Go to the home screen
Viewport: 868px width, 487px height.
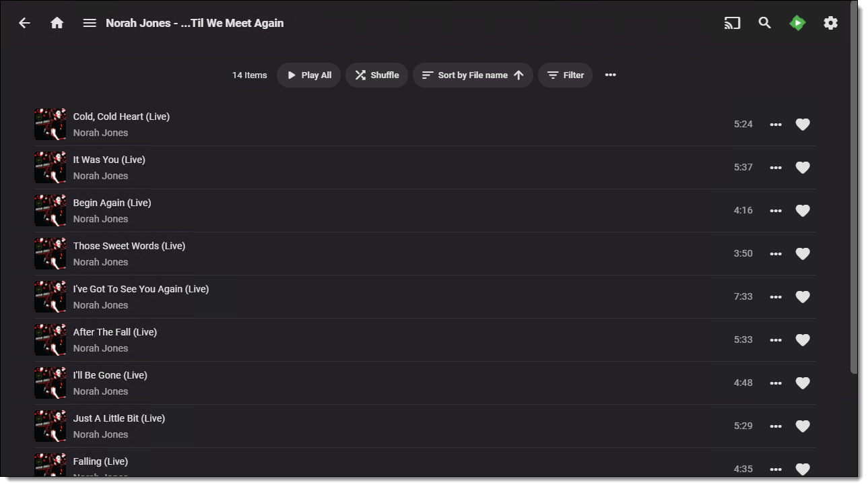57,23
